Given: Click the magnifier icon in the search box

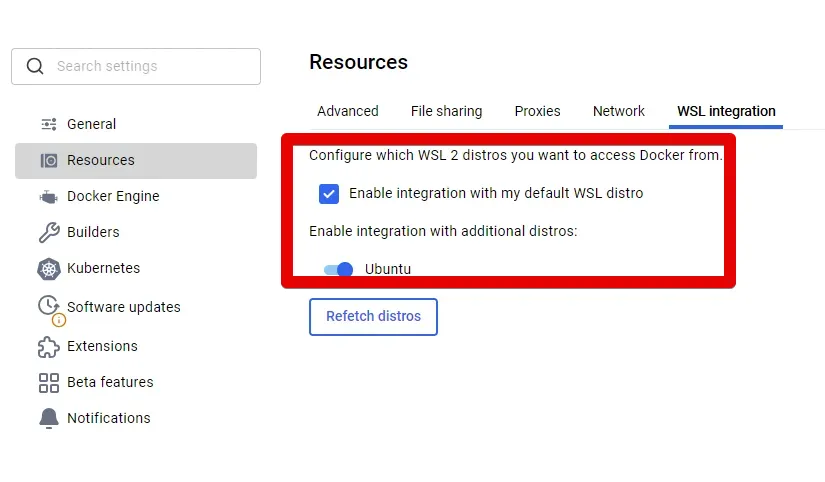Looking at the screenshot, I should (x=35, y=66).
